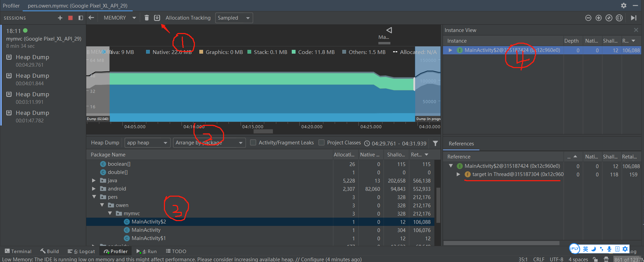Open pers.owen.mymvc session tab
Image resolution: width=644 pixels, height=262 pixels.
tap(78, 6)
